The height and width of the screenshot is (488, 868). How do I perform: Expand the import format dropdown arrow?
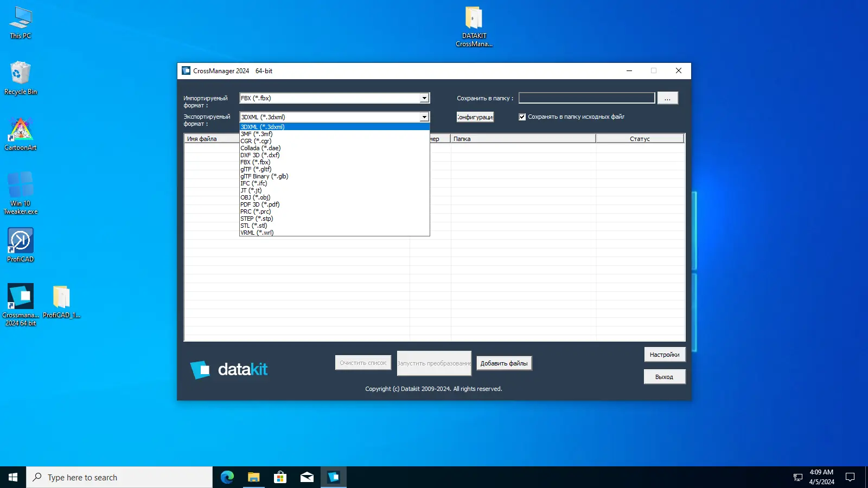pos(424,98)
